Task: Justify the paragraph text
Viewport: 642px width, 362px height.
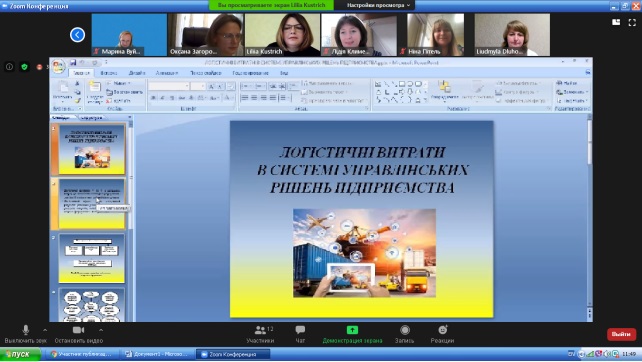Action: 273,98
